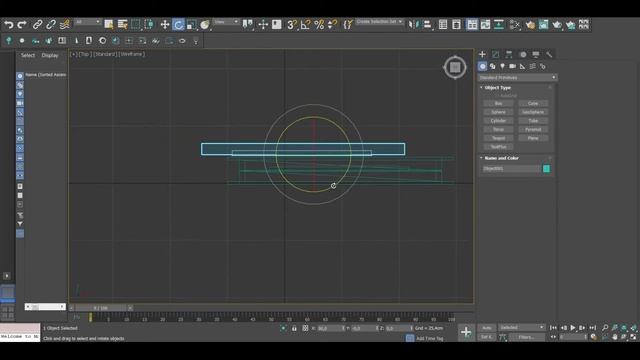This screenshot has width=640, height=360.
Task: Toggle the Angle Snap button
Action: pos(306,25)
